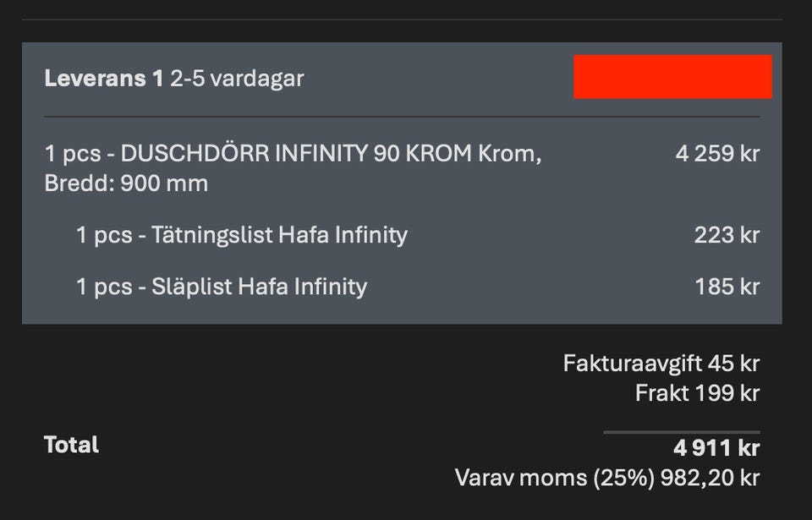The image size is (812, 520).
Task: Select the Leverans 1 heading
Action: pos(104,79)
